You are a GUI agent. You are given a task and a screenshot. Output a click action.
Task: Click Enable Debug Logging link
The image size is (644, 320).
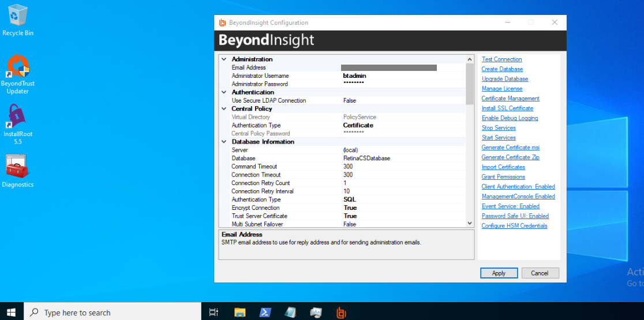(510, 118)
